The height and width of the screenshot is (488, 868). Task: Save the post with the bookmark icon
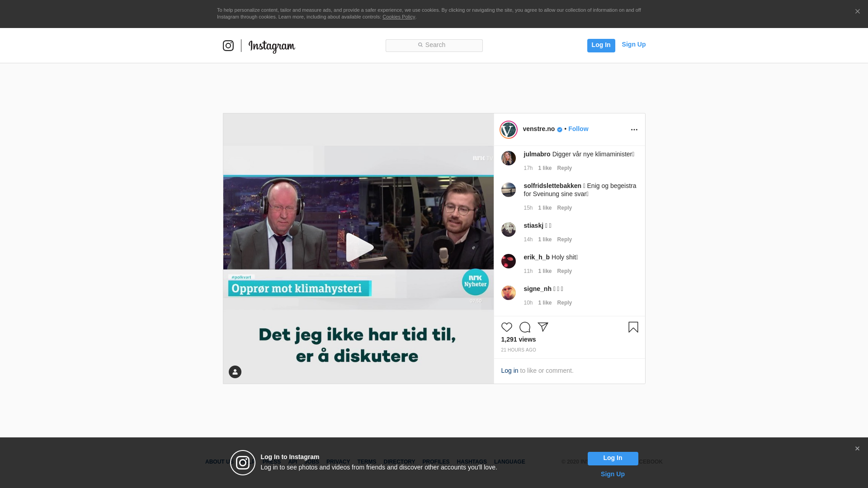point(633,327)
